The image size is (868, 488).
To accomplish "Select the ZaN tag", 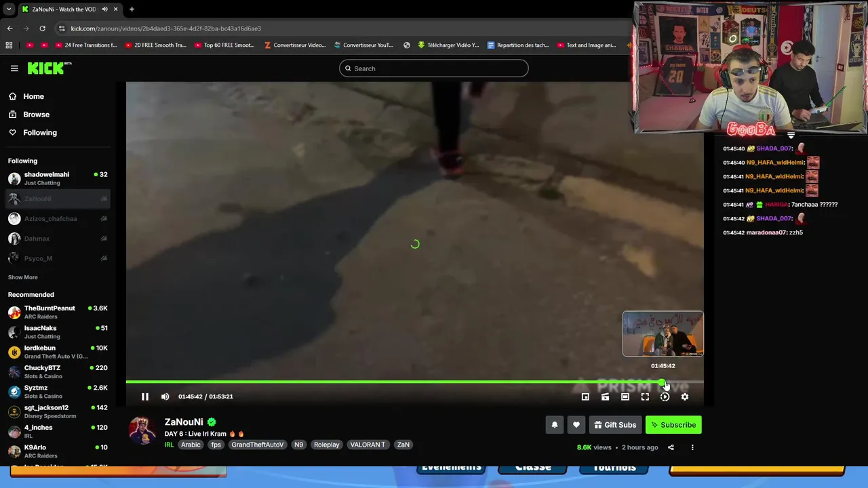I will coord(403,445).
